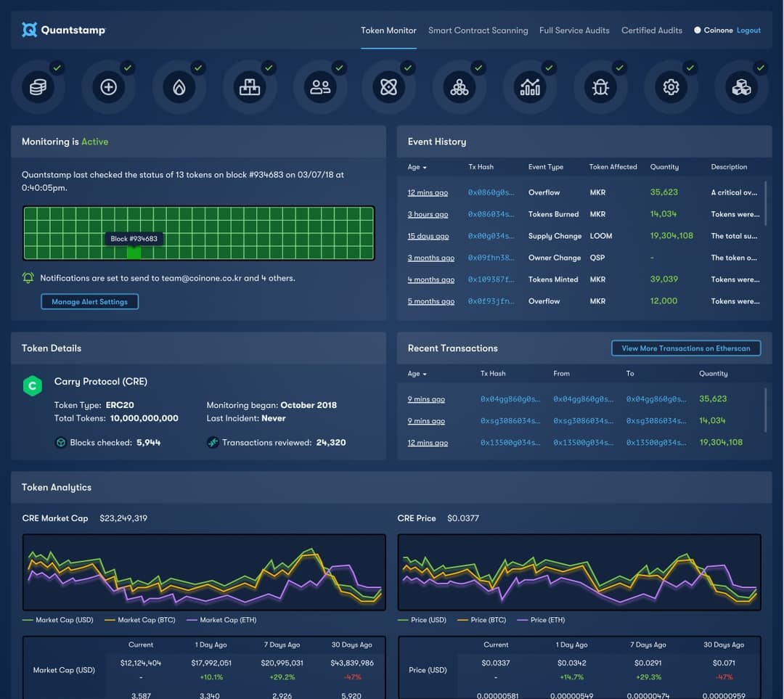
Task: Toggle the checkmark on the network nodes icon
Action: coord(479,68)
